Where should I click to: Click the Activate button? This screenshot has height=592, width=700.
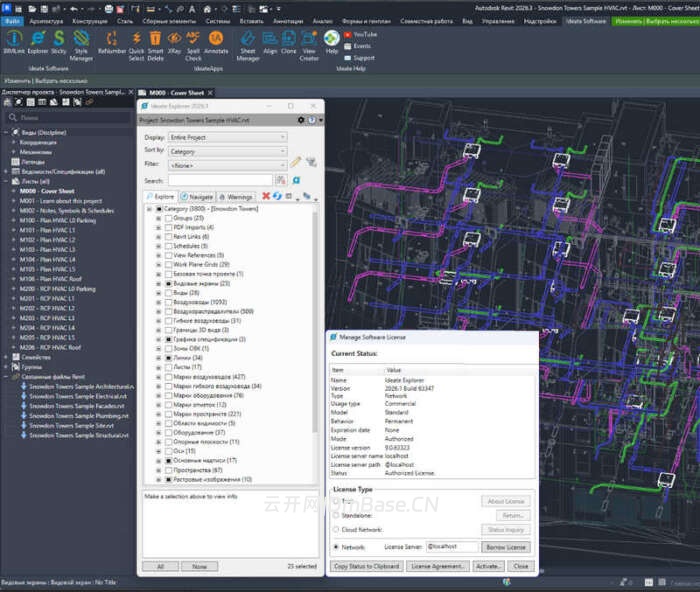[x=488, y=566]
